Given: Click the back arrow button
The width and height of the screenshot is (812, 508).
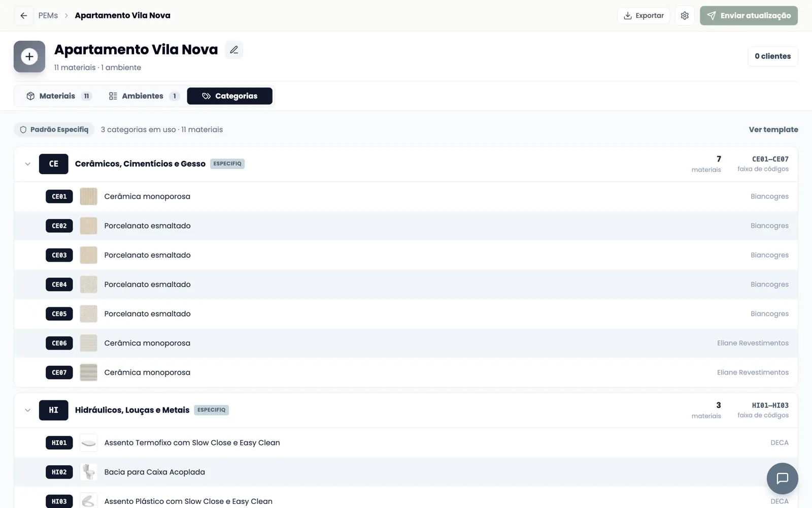Looking at the screenshot, I should coord(23,16).
